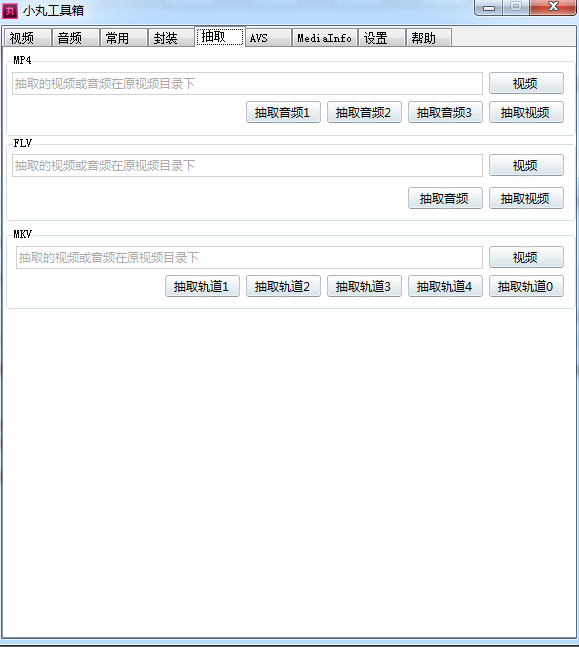Click the 小丸工具箱 app icon in title bar
This screenshot has height=647, width=579.
point(10,11)
